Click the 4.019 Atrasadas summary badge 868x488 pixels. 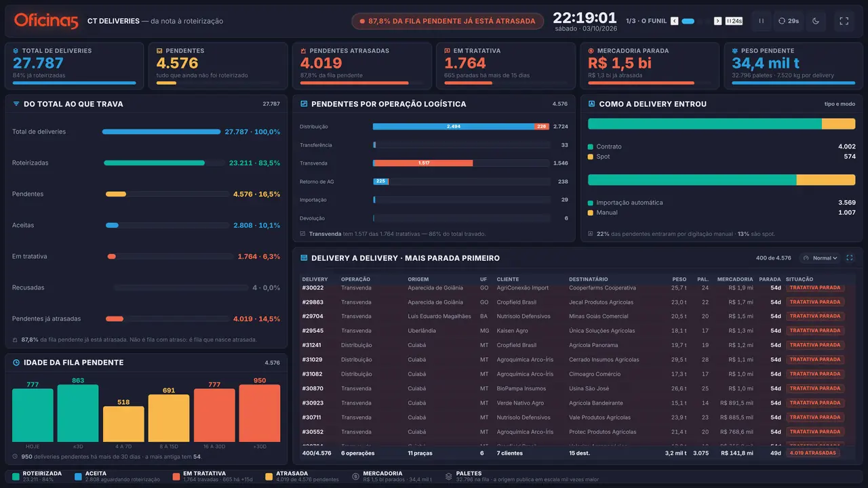812,453
